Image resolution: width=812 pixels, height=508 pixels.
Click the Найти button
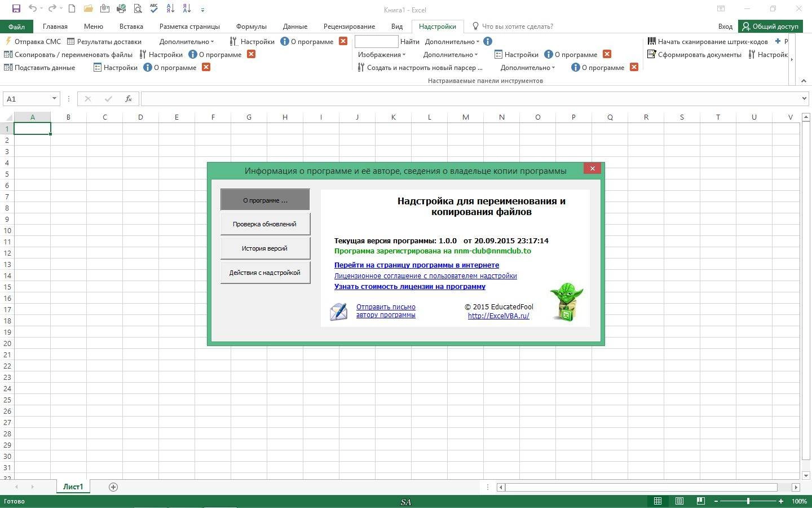[410, 41]
